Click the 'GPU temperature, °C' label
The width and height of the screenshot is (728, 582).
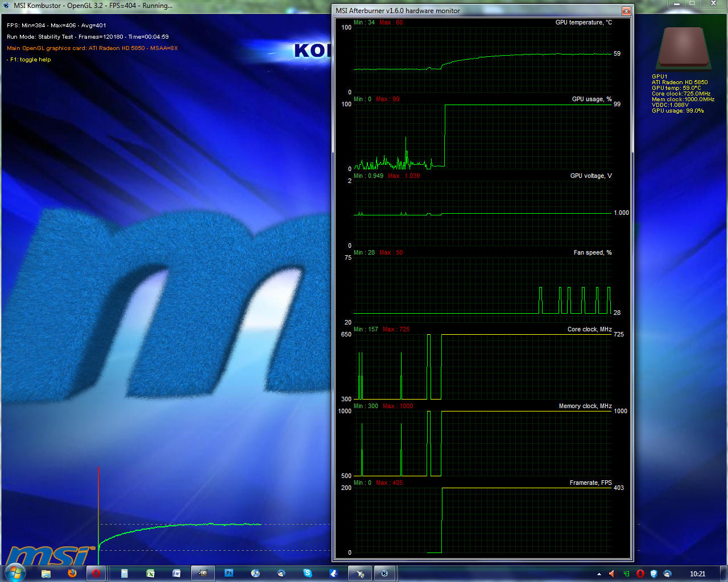[584, 22]
